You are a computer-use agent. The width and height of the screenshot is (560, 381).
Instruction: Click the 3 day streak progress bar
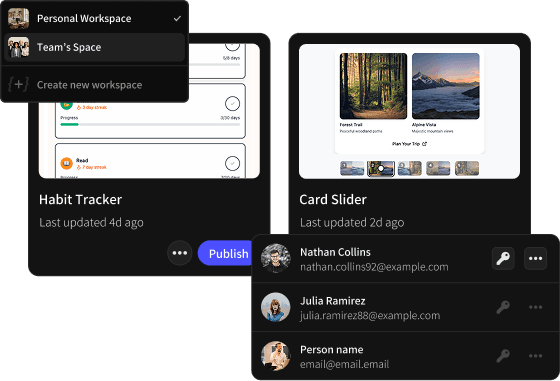point(150,125)
